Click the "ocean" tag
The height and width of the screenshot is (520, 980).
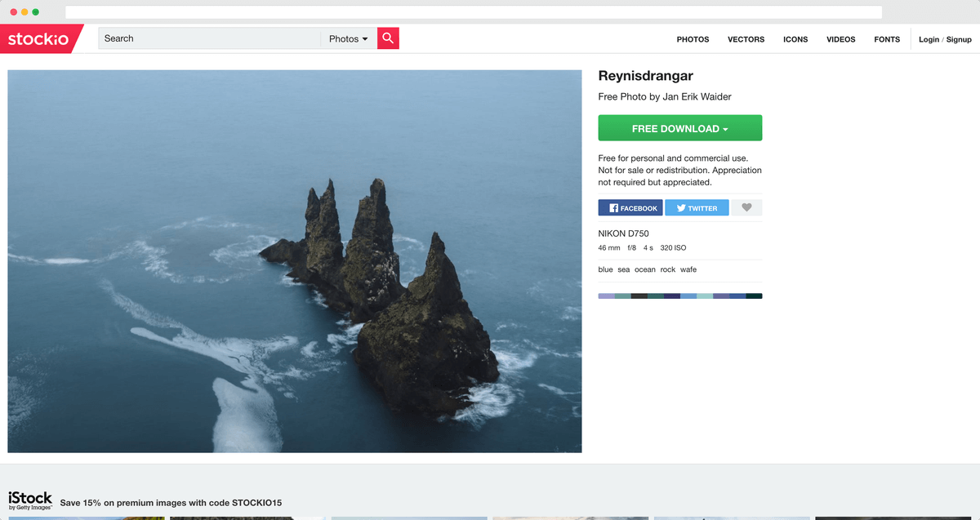click(x=645, y=269)
